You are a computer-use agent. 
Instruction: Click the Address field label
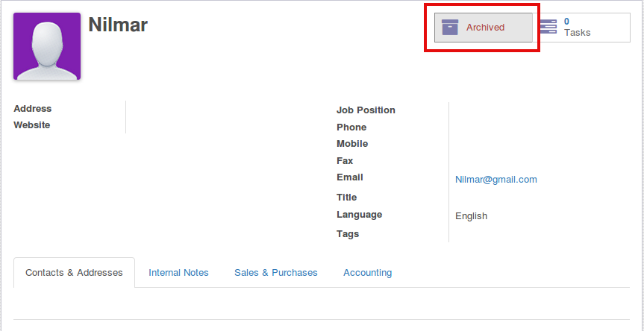point(33,109)
